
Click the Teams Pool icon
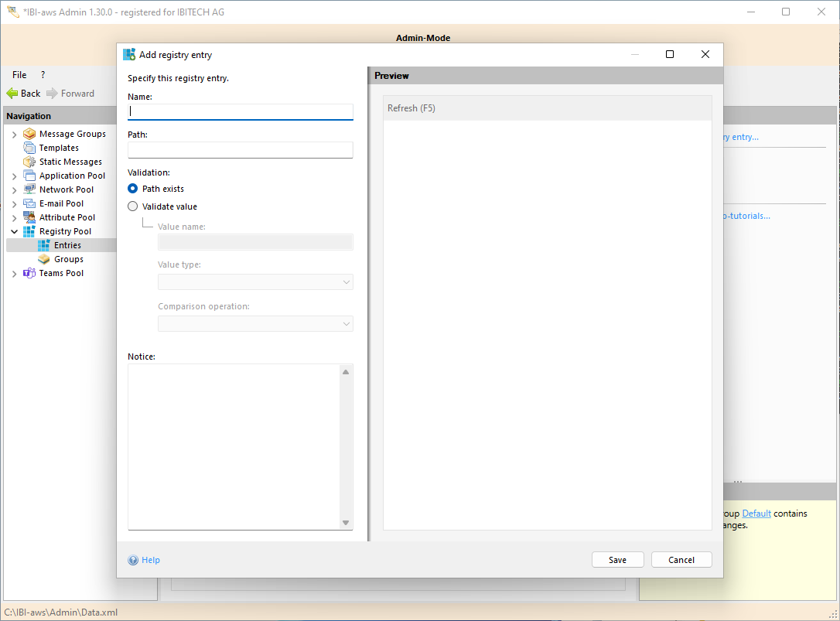click(29, 273)
